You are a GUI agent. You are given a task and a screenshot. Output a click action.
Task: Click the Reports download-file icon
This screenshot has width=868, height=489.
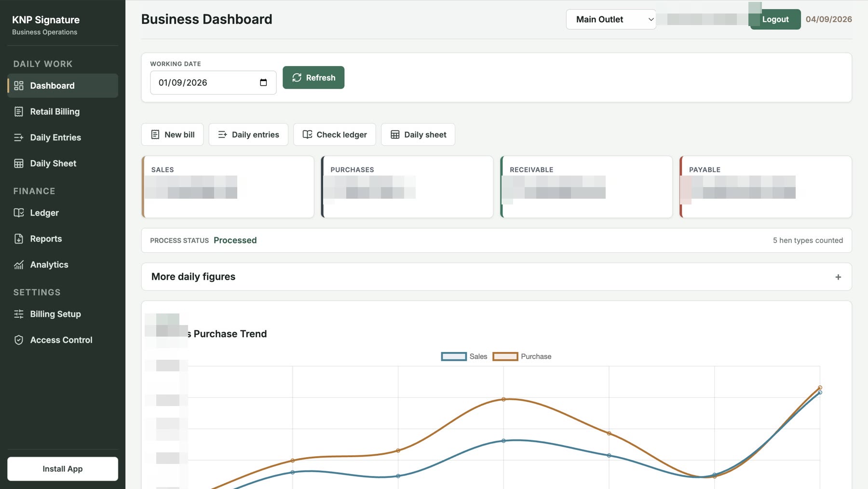19,239
